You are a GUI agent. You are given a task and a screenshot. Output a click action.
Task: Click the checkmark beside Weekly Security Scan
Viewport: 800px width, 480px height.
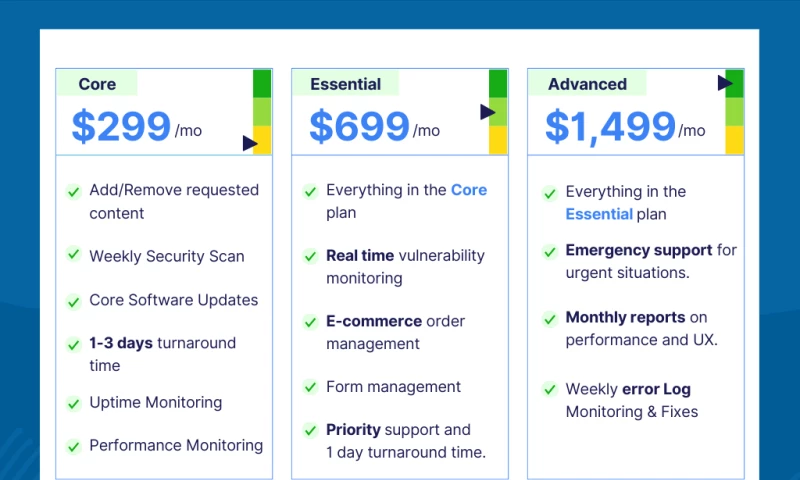[x=73, y=255]
